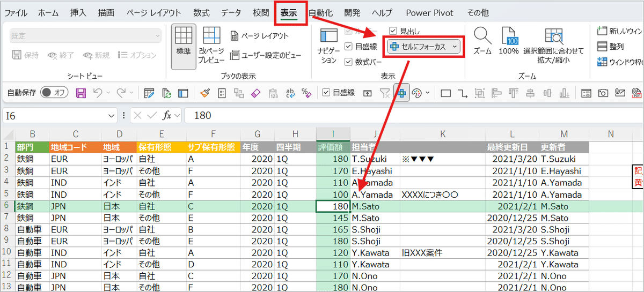Open the Undo history dropdown arrow
Screen dimensions: 644x292
[x=107, y=93]
